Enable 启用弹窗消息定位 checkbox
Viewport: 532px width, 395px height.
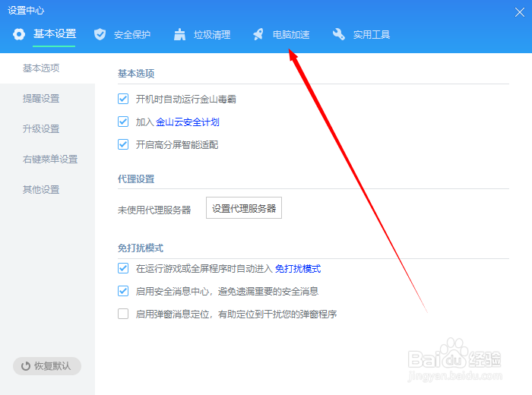[123, 314]
